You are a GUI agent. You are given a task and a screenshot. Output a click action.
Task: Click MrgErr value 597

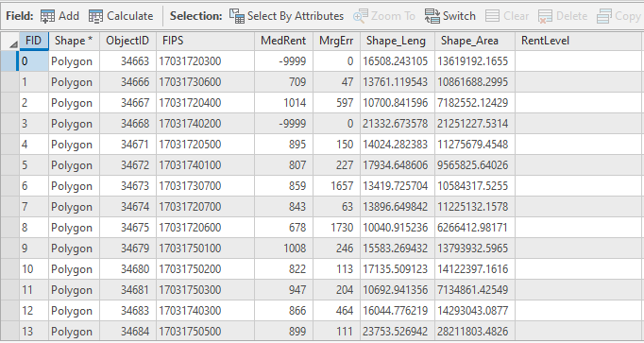pos(345,103)
